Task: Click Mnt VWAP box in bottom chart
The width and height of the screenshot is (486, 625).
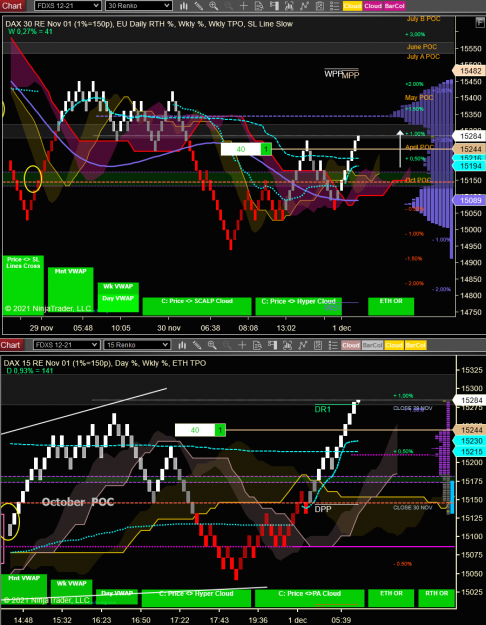Action: [x=24, y=590]
